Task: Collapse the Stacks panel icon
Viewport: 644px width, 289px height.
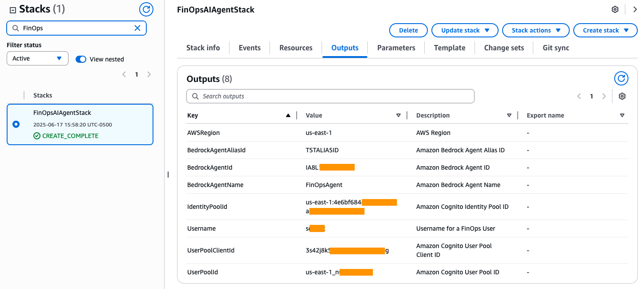Action: (12, 9)
